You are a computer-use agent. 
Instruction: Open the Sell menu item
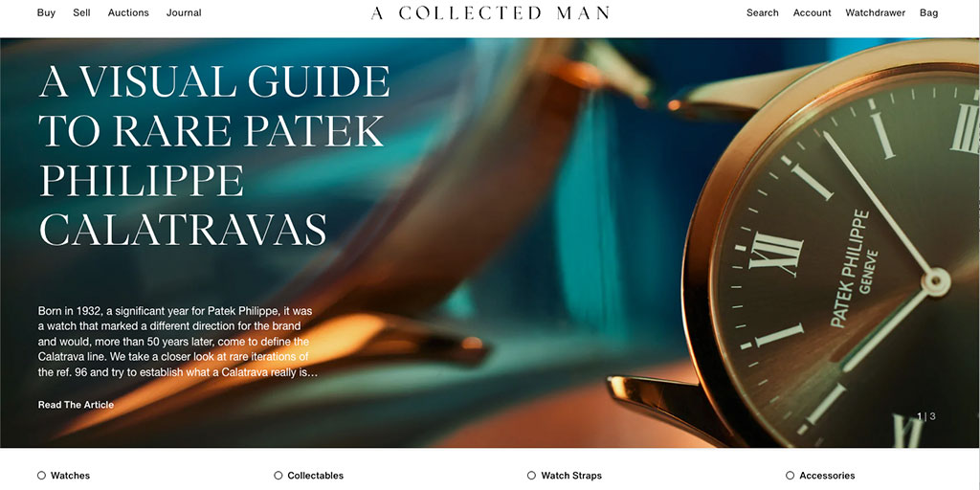point(81,12)
